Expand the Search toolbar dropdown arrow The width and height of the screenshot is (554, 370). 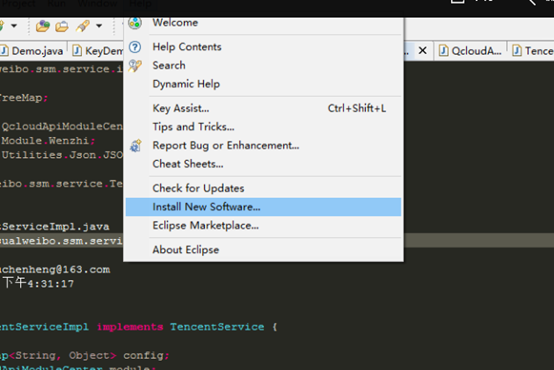click(x=99, y=26)
